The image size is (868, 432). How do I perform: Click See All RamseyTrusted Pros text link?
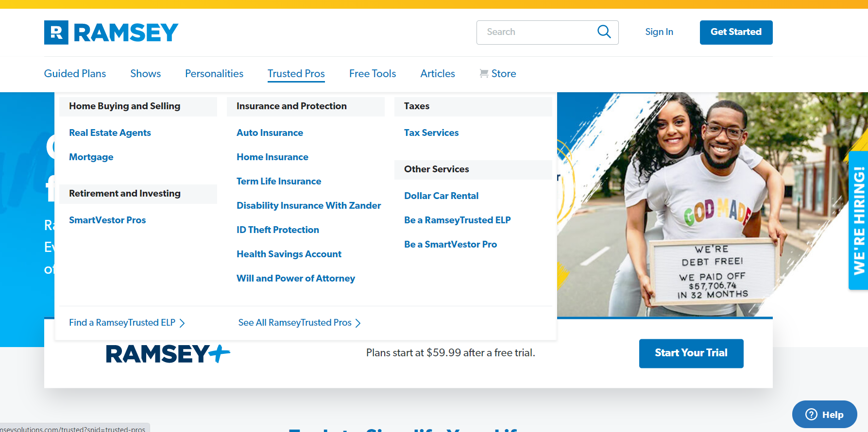295,323
